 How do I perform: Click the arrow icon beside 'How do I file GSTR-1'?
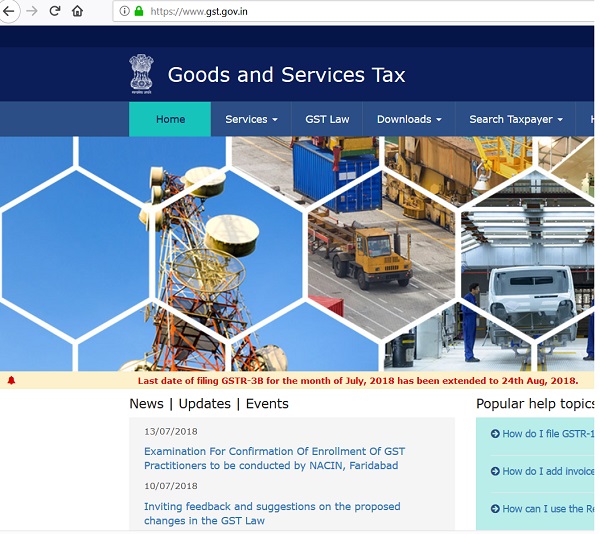pyautogui.click(x=495, y=434)
